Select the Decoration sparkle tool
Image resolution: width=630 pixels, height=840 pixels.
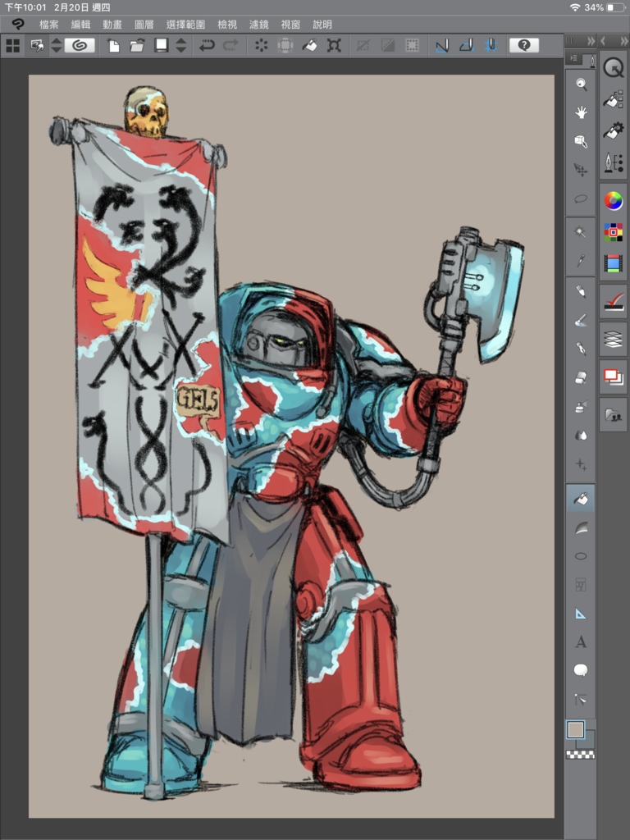coord(581,464)
